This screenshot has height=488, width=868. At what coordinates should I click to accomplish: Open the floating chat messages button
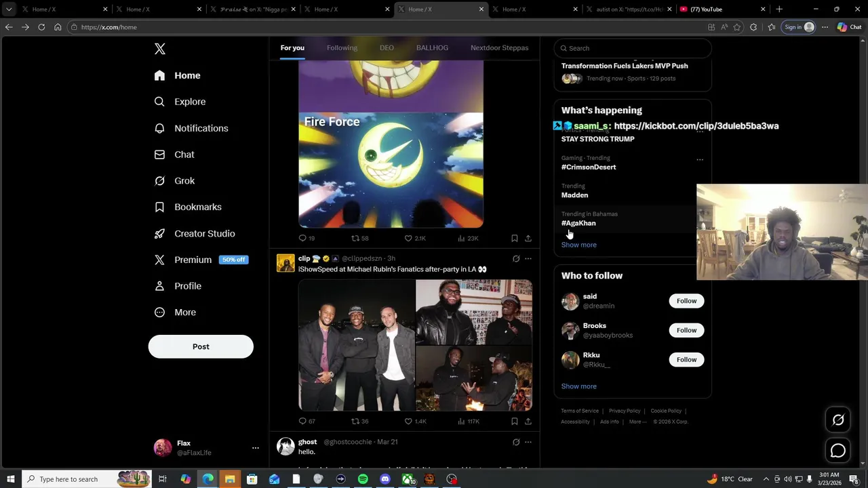coord(838,451)
